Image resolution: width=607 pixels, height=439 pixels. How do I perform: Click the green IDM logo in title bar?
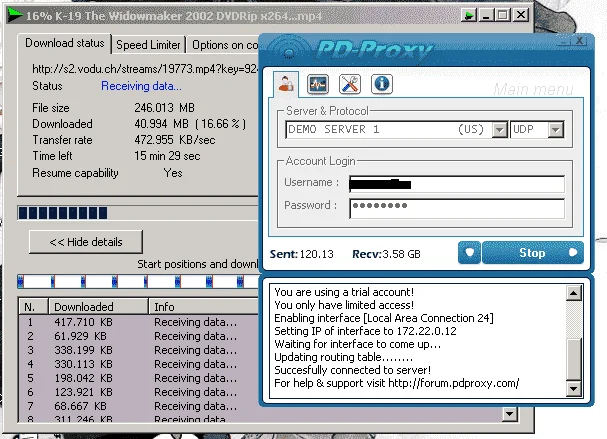click(x=15, y=15)
